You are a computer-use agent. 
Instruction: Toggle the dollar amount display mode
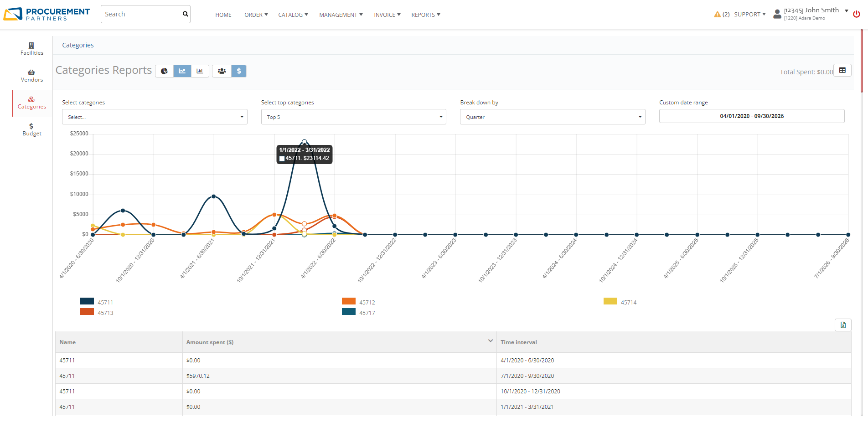pos(238,71)
